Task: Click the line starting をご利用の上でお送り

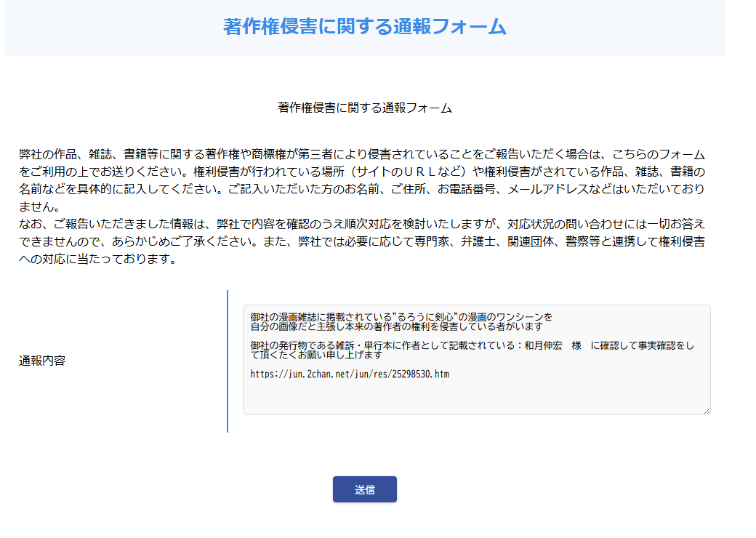Action: [x=361, y=172]
